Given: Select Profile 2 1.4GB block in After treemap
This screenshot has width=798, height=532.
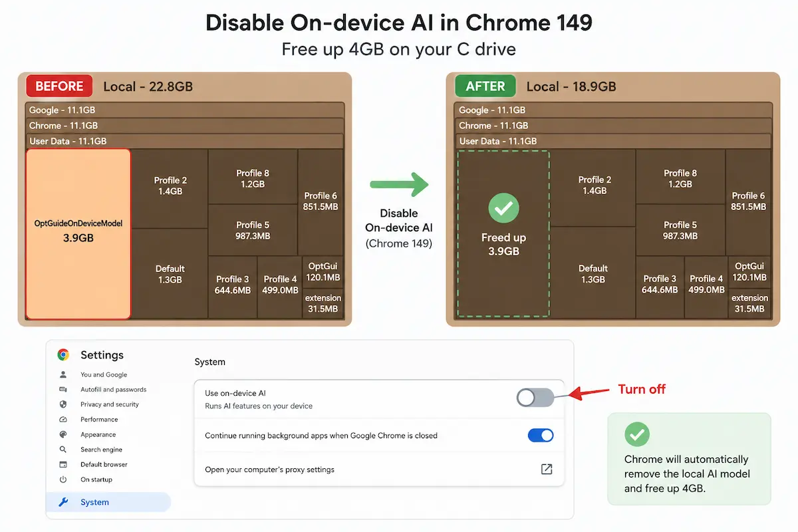Looking at the screenshot, I should click(x=595, y=188).
